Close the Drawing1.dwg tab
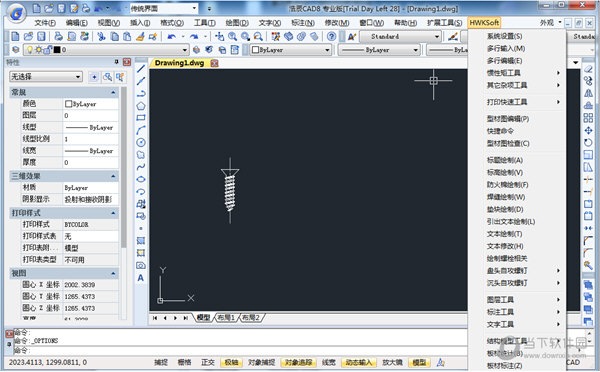This screenshot has height=372, width=600. point(215,63)
